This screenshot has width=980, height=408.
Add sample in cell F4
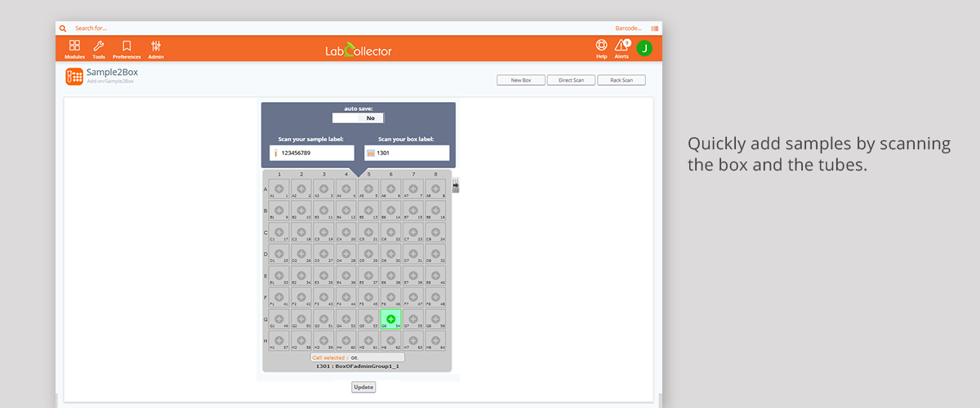click(x=346, y=297)
